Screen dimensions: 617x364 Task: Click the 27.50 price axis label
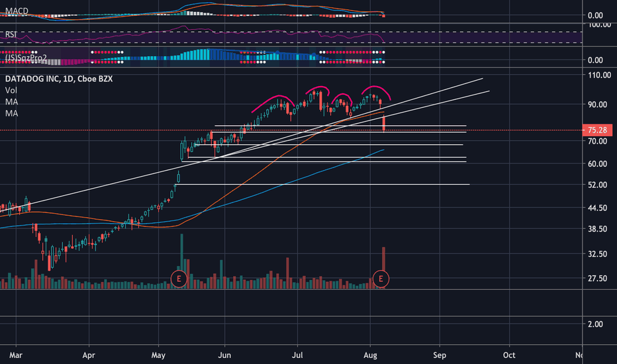point(597,279)
